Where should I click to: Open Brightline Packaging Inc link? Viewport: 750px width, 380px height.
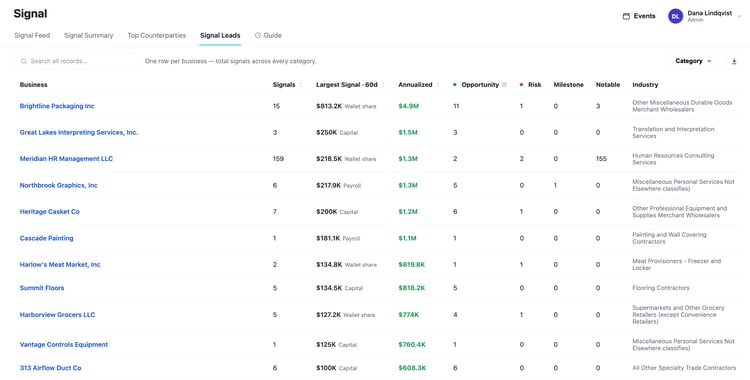tap(57, 106)
